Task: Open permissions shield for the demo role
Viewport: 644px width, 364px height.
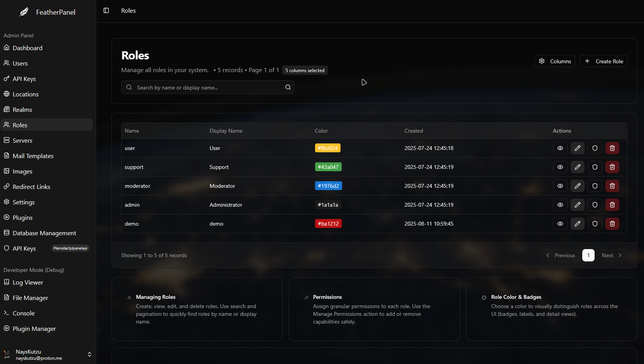Action: click(595, 224)
